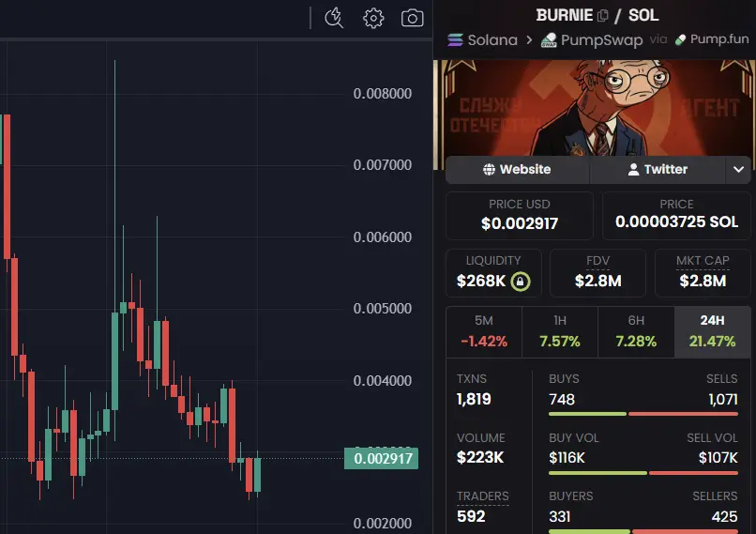Click the Pump.fun link
Viewport: 756px width, 534px height.
(x=719, y=39)
